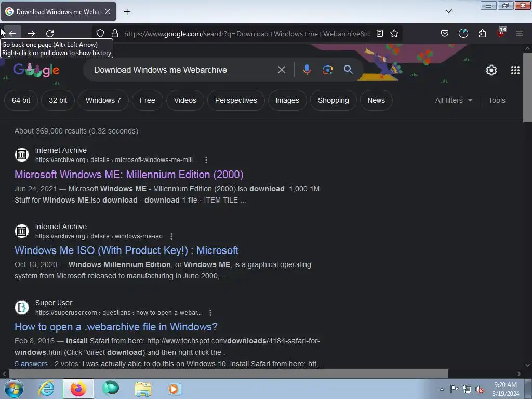Open more options for the Microsoft Windows ME result

tap(206, 160)
